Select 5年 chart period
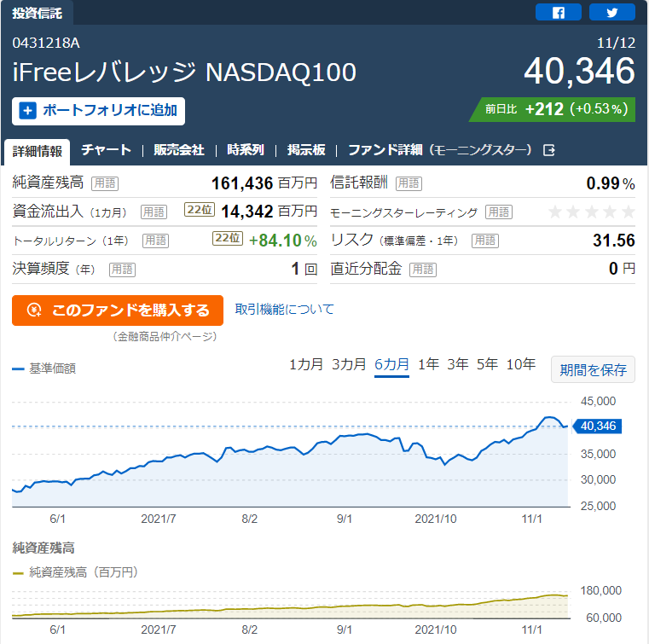The width and height of the screenshot is (649, 644). point(487,364)
